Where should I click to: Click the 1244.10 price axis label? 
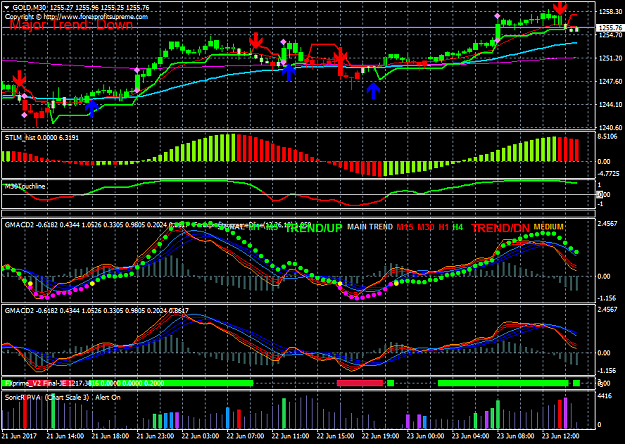click(x=610, y=104)
